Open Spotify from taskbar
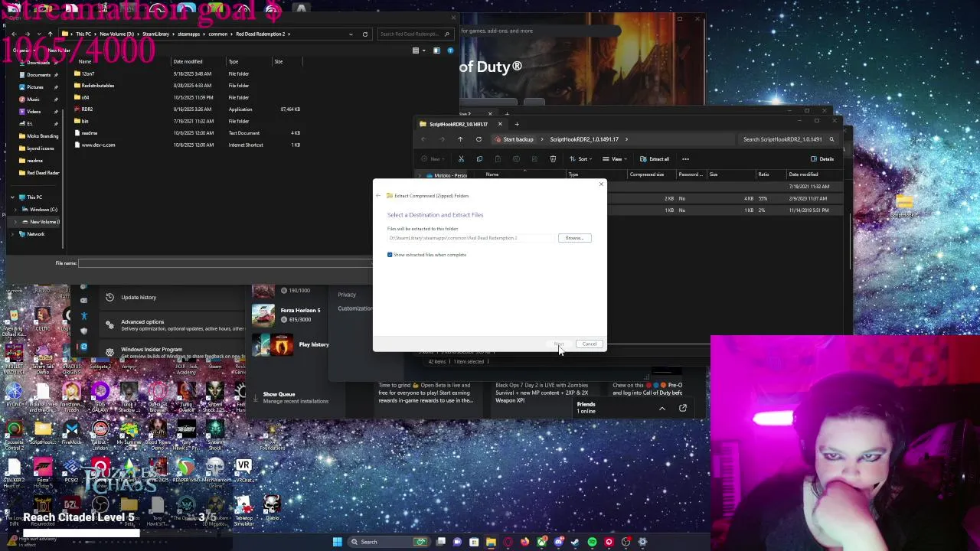The width and height of the screenshot is (980, 551). 592,542
